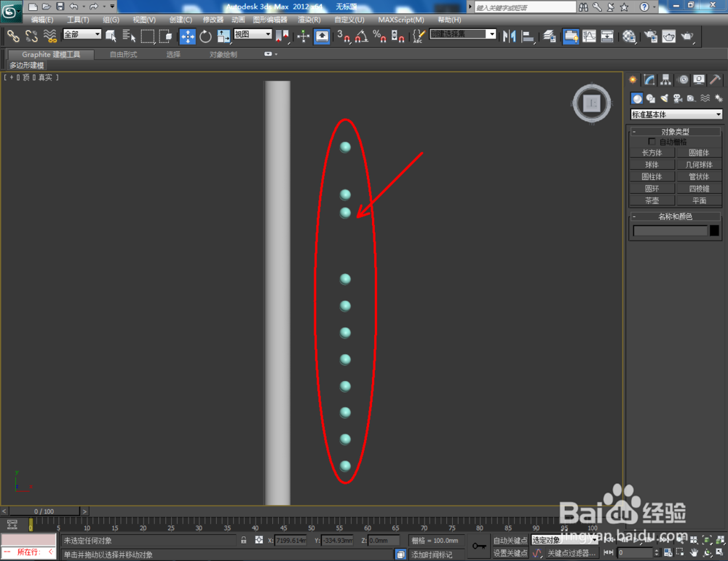Switch to the Motion command panel

point(683,80)
